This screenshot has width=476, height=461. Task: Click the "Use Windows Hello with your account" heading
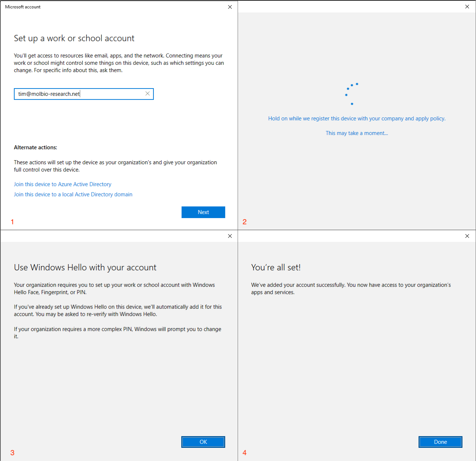pos(85,267)
